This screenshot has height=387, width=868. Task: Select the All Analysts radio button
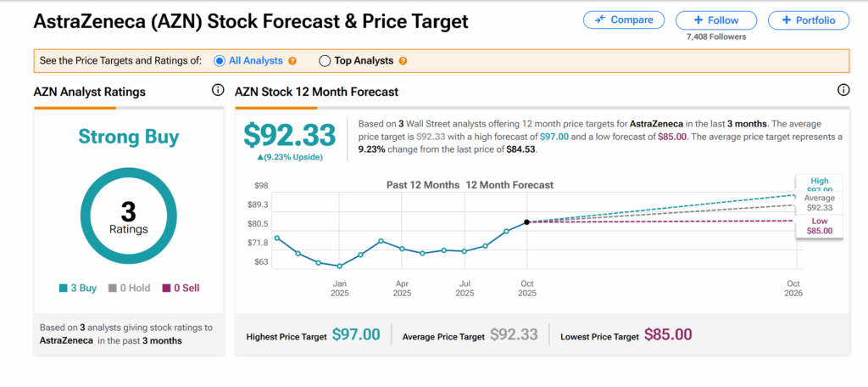(x=220, y=61)
